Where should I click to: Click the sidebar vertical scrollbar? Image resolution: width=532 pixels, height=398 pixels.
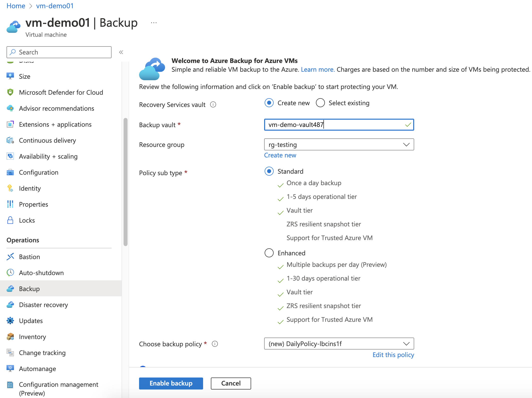point(126,182)
